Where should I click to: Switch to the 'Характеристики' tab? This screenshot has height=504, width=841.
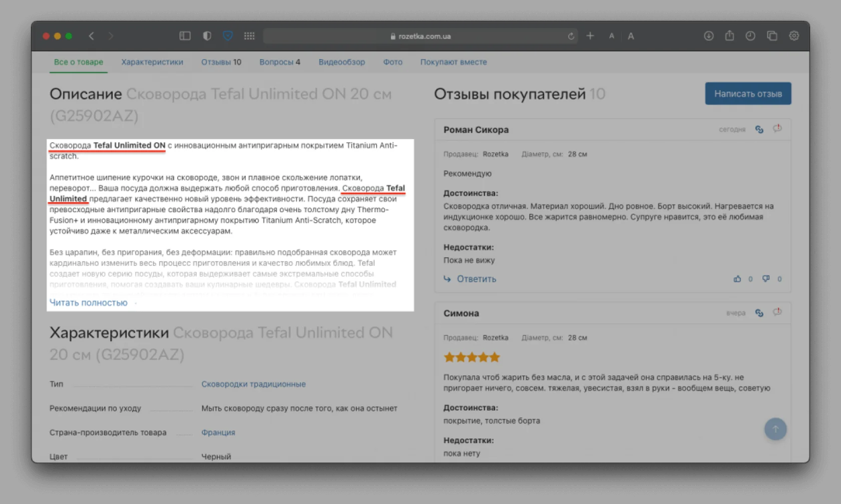pos(152,62)
